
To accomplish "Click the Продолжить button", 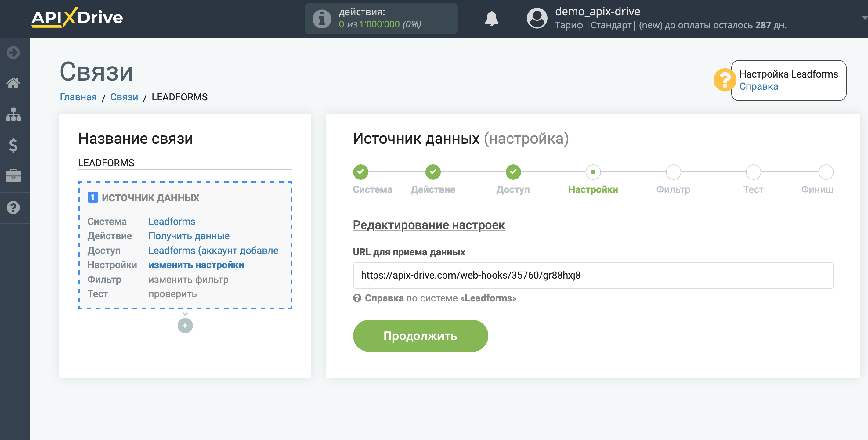I will click(420, 336).
